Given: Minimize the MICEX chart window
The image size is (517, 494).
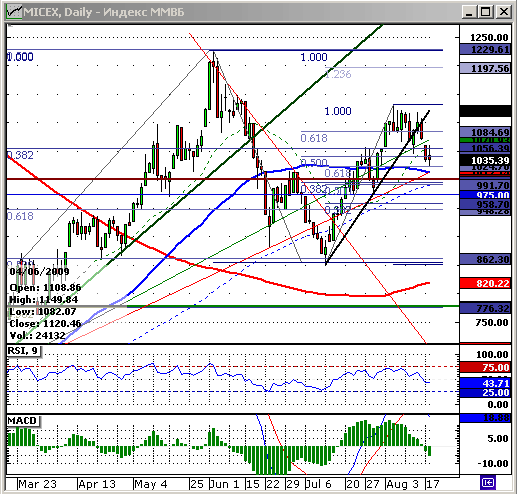Looking at the screenshot, I should (x=469, y=12).
